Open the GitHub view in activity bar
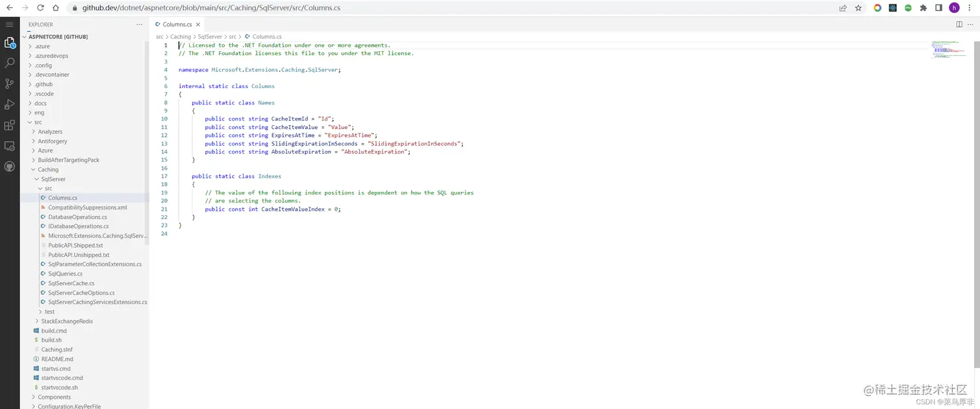The height and width of the screenshot is (409, 980). click(x=9, y=167)
